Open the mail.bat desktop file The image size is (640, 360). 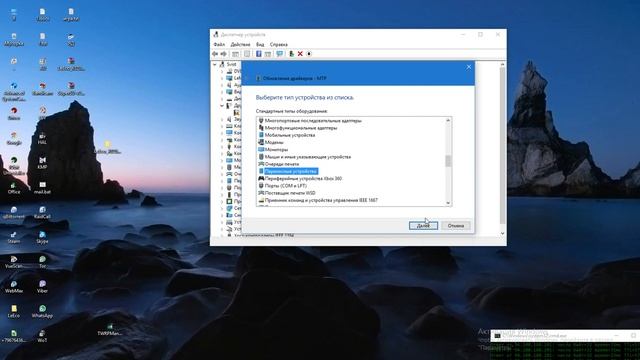point(42,188)
